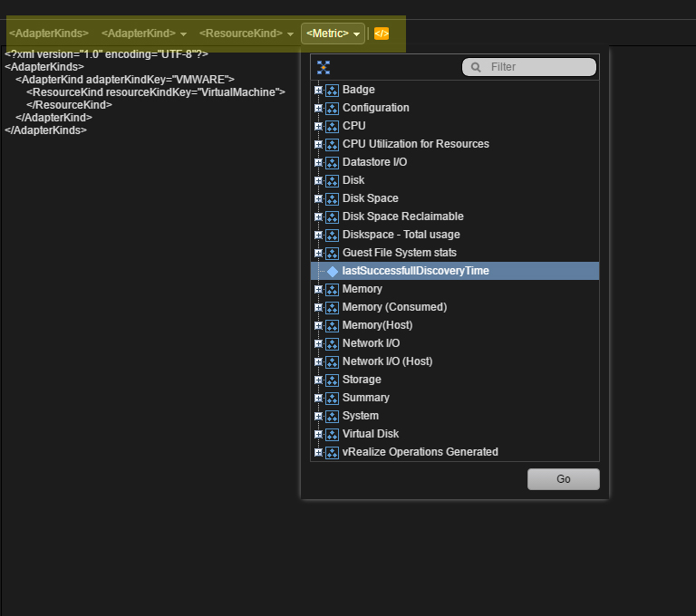Open the <AdapterKind> dropdown
Screen dimensions: 696x616
coord(144,34)
